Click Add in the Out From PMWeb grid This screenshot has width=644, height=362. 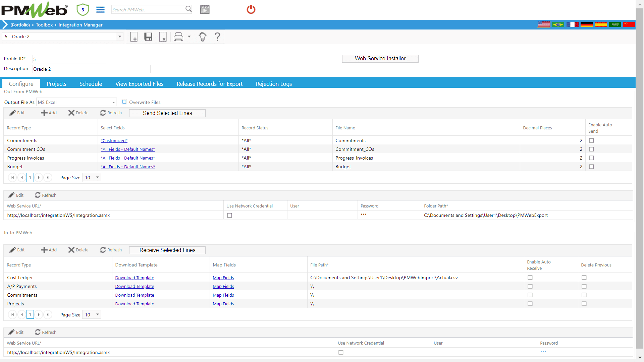[49, 113]
